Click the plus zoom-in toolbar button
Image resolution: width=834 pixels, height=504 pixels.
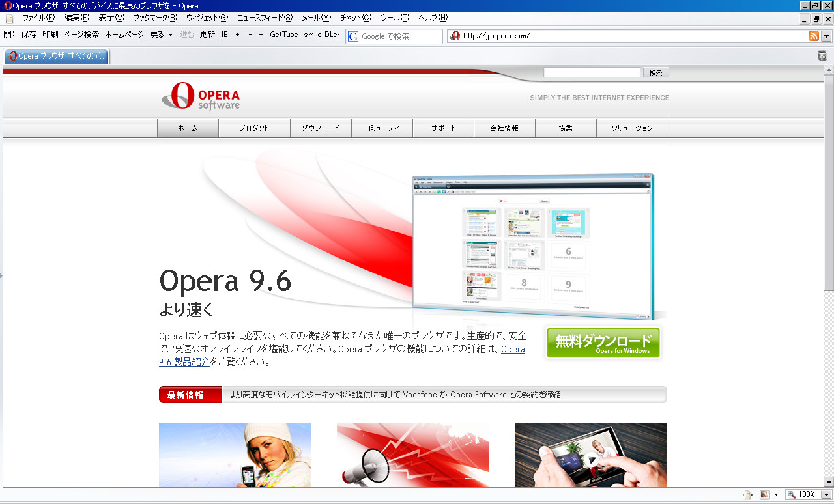click(x=238, y=35)
